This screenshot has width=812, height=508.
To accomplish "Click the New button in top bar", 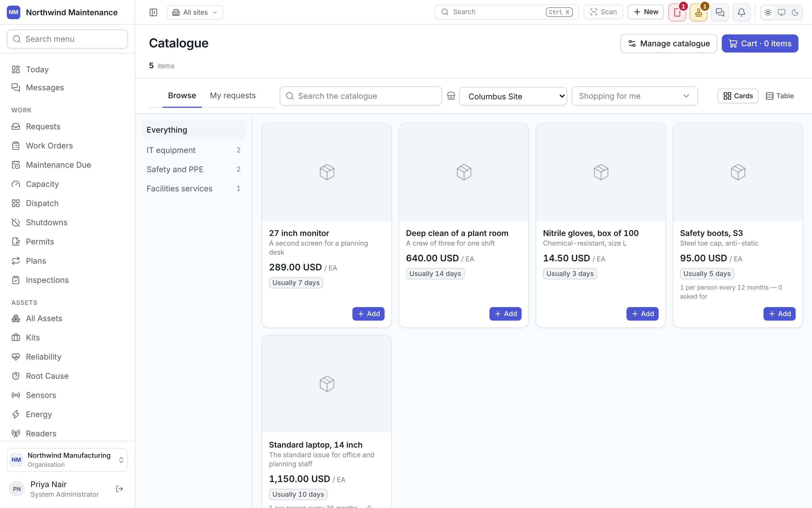I will [x=646, y=12].
